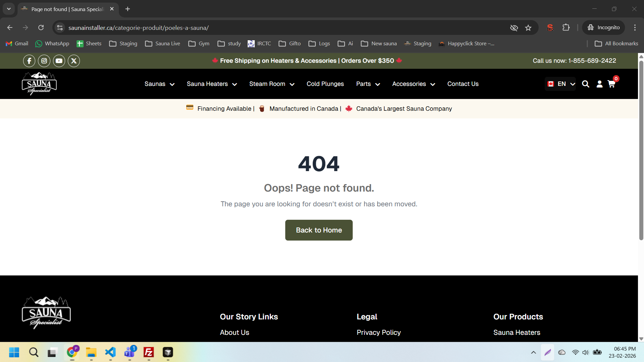Open the shopping cart icon
Screen dimensions: 644x362
click(x=611, y=84)
